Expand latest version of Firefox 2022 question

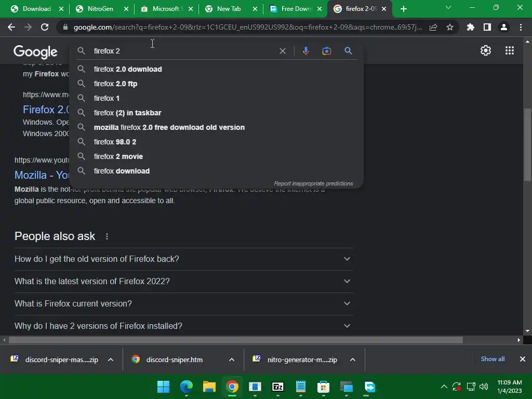183,281
